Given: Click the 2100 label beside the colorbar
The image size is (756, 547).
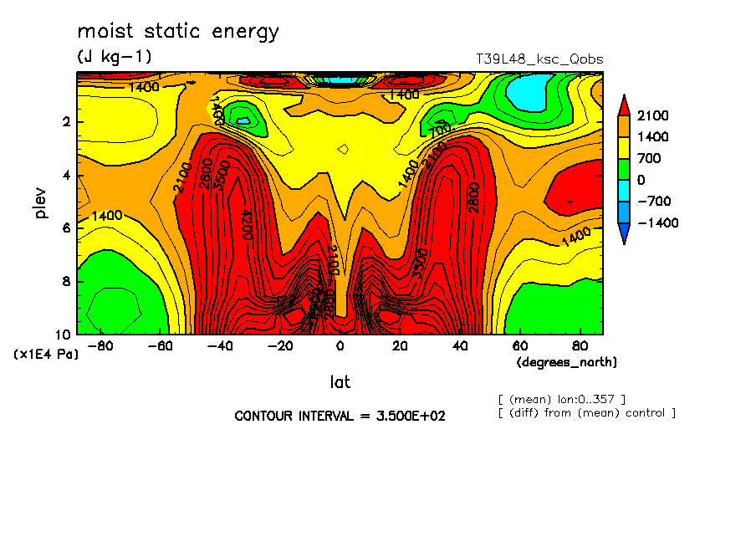Looking at the screenshot, I should [652, 115].
